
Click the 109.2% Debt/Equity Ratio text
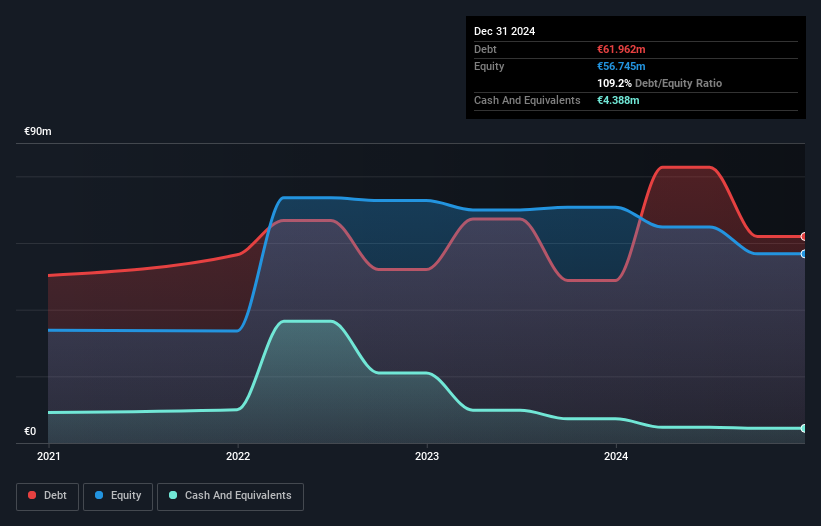point(660,83)
